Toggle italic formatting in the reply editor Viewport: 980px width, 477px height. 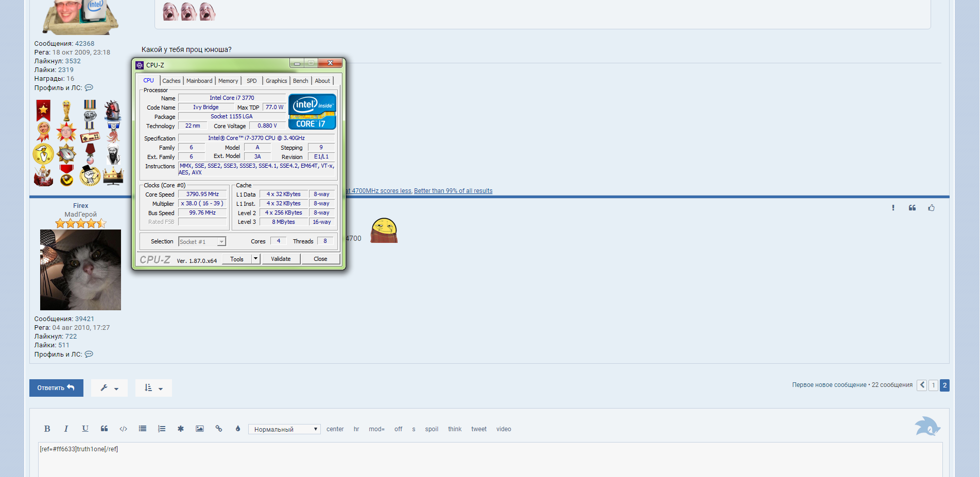[x=66, y=429]
